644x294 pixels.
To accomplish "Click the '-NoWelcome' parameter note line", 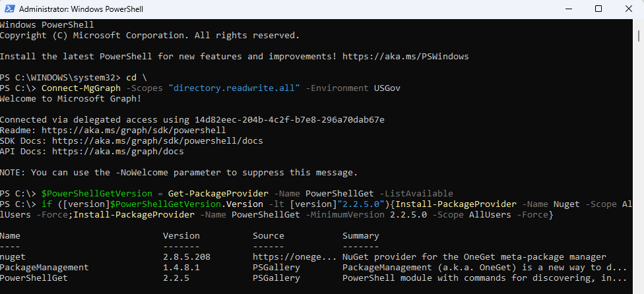I will pyautogui.click(x=179, y=173).
